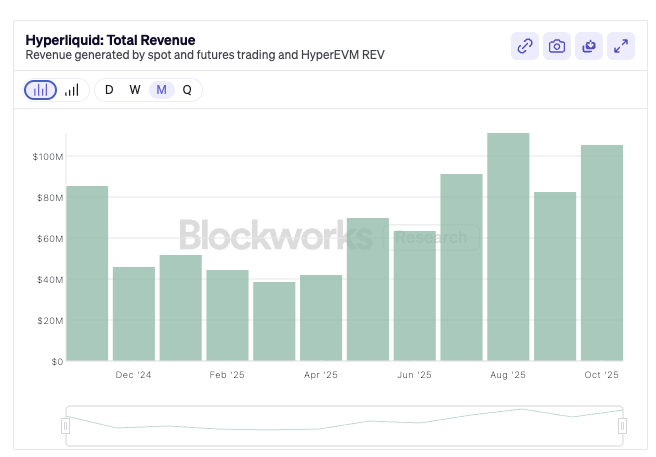Image resolution: width=656 pixels, height=457 pixels.
Task: Click the Oct '25 revenue bar
Action: point(602,253)
